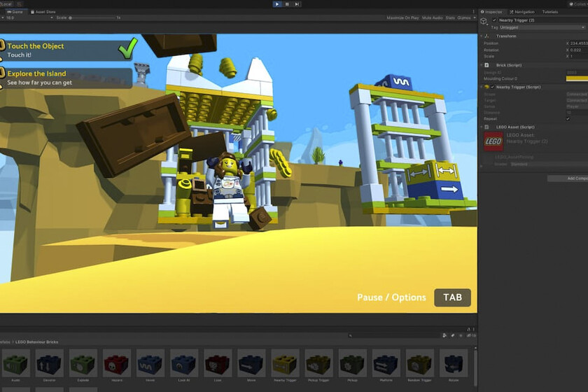
Task: Select the Pickup Trigger behaviour brick
Action: pyautogui.click(x=318, y=363)
